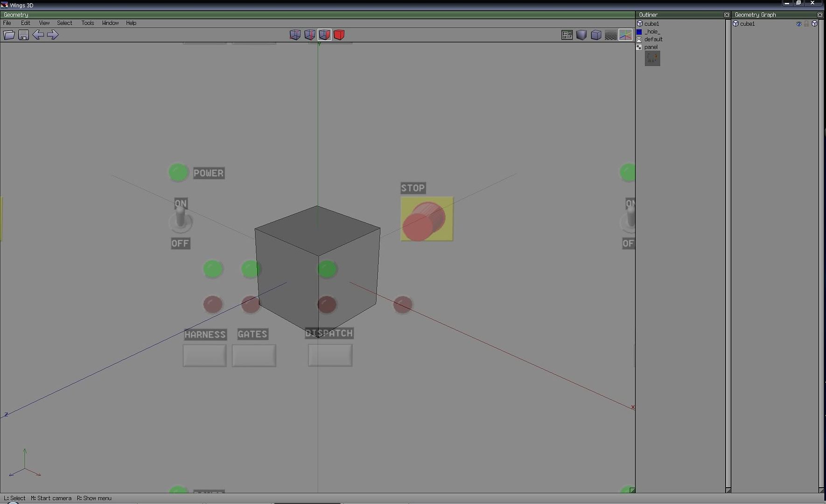Click the Geometry window title bar
The width and height of the screenshot is (826, 504).
coord(317,15)
